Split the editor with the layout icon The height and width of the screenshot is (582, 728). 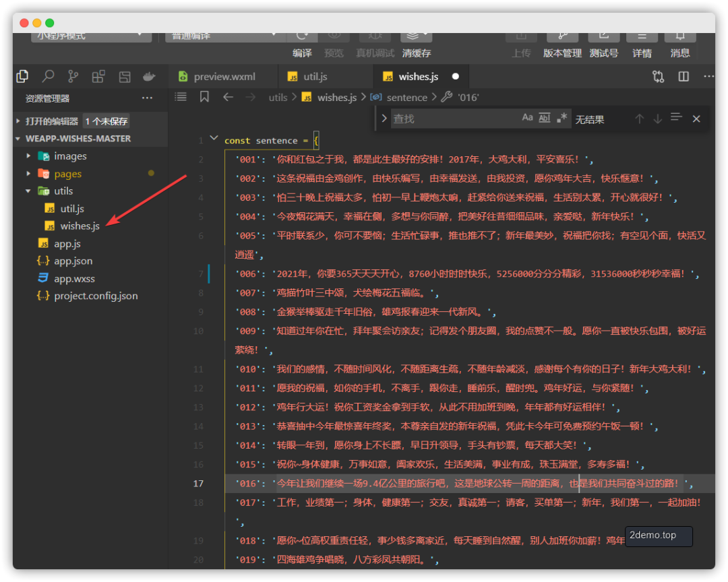(684, 77)
